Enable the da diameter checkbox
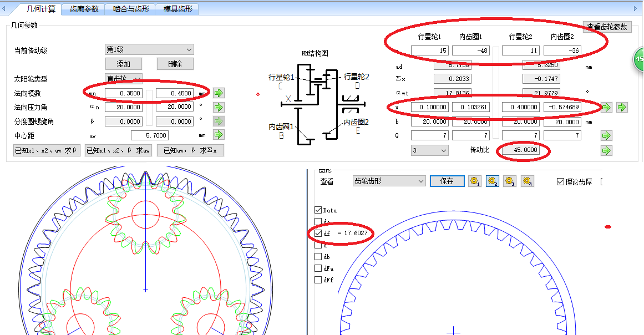 (318, 222)
